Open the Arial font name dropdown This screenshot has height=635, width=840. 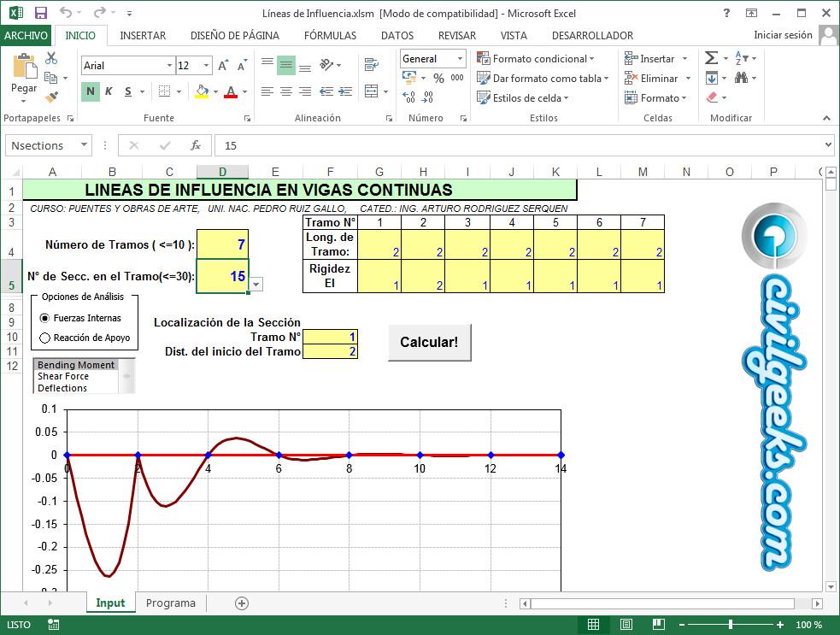(x=169, y=65)
